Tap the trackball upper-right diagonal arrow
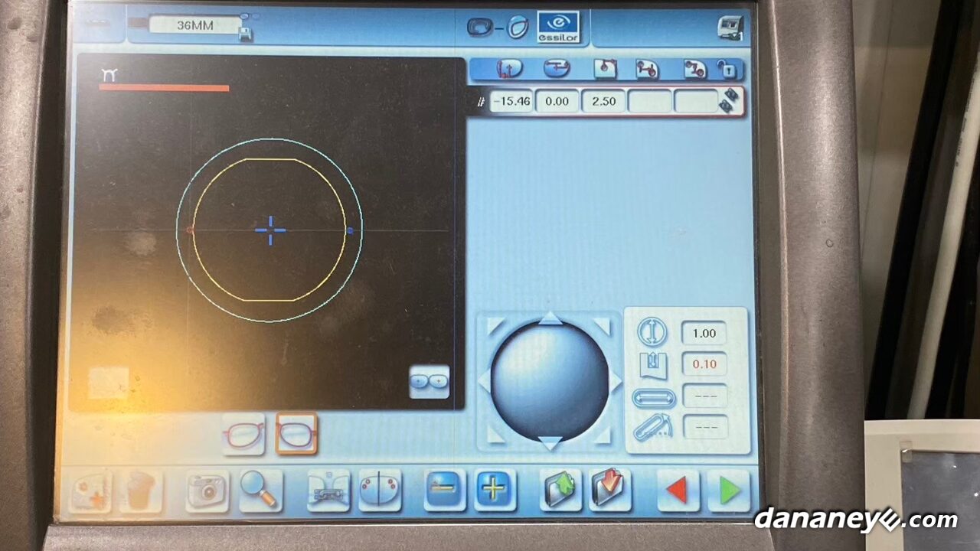This screenshot has width=980, height=551. click(x=602, y=327)
